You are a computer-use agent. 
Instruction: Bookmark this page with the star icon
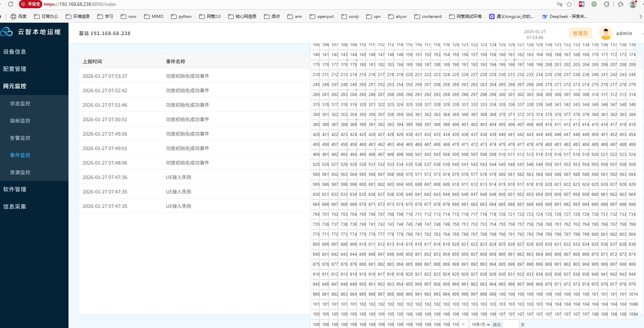click(569, 4)
